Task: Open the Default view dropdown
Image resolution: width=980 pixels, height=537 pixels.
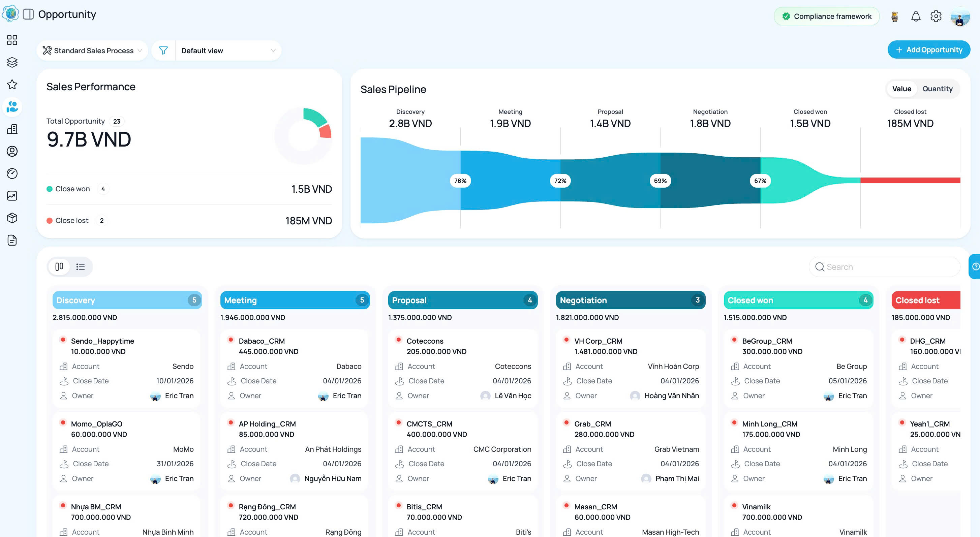Action: click(228, 51)
